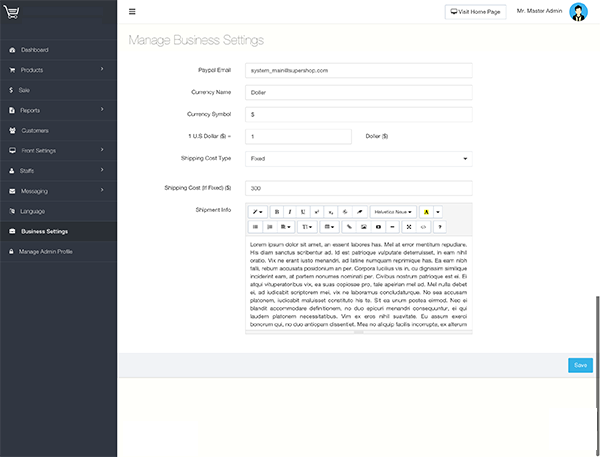Apply subscript formatting
Image resolution: width=600 pixels, height=457 pixels.
tap(331, 212)
